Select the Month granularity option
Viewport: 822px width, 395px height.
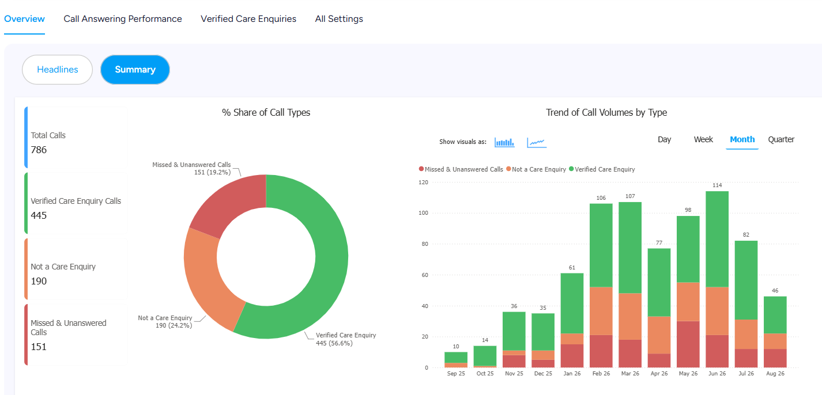[742, 140]
